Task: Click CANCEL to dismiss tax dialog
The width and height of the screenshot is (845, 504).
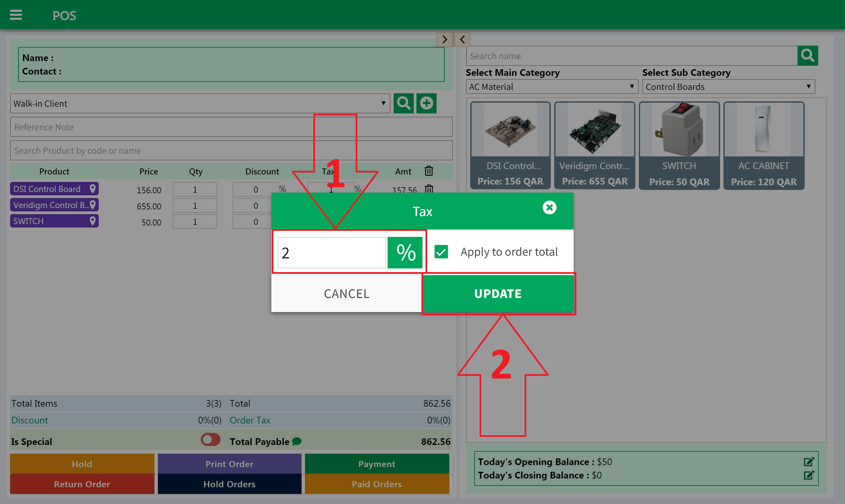Action: 347,293
